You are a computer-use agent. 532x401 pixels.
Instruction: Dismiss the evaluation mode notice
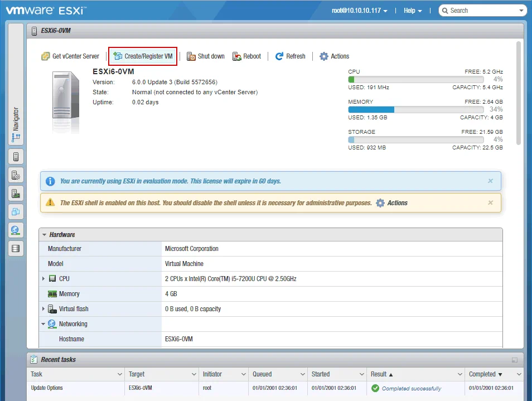pyautogui.click(x=490, y=181)
